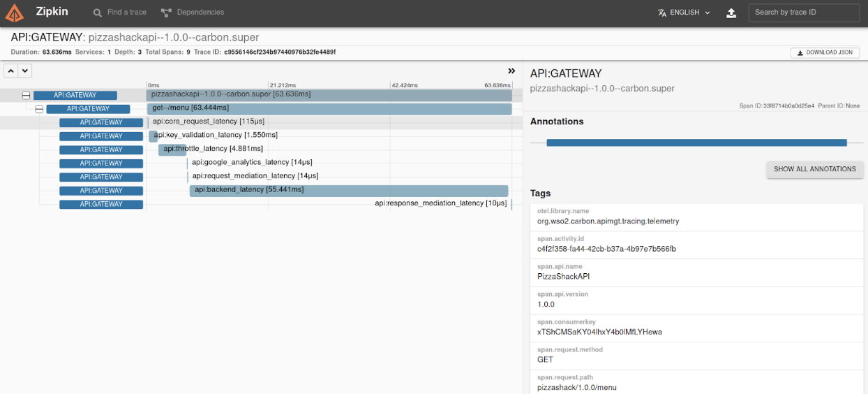Collapse the get--/menu span children
The height and width of the screenshot is (394, 868).
click(x=39, y=109)
